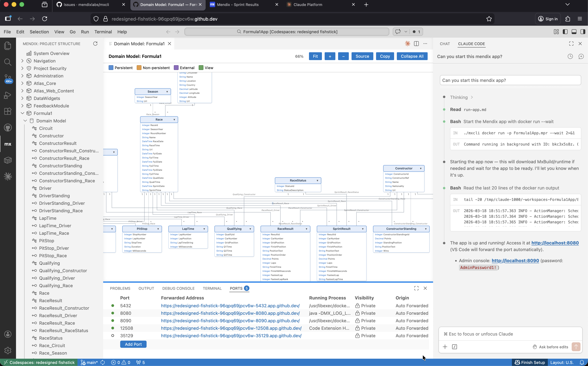588x366 pixels.
Task: Collapse the RaceStatus entity arrow
Action: pos(317,181)
